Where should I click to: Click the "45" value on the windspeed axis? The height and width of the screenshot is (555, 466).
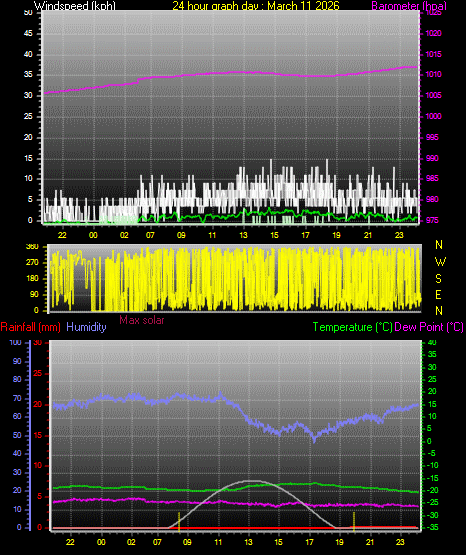pyautogui.click(x=28, y=34)
